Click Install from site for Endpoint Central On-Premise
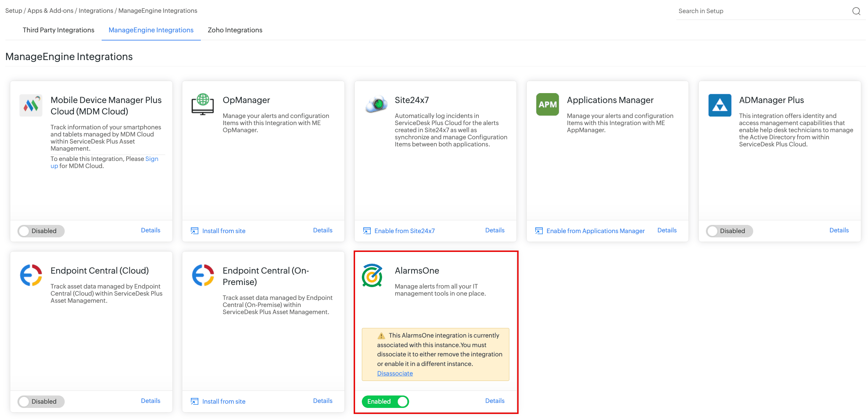The width and height of the screenshot is (868, 420). point(224,402)
